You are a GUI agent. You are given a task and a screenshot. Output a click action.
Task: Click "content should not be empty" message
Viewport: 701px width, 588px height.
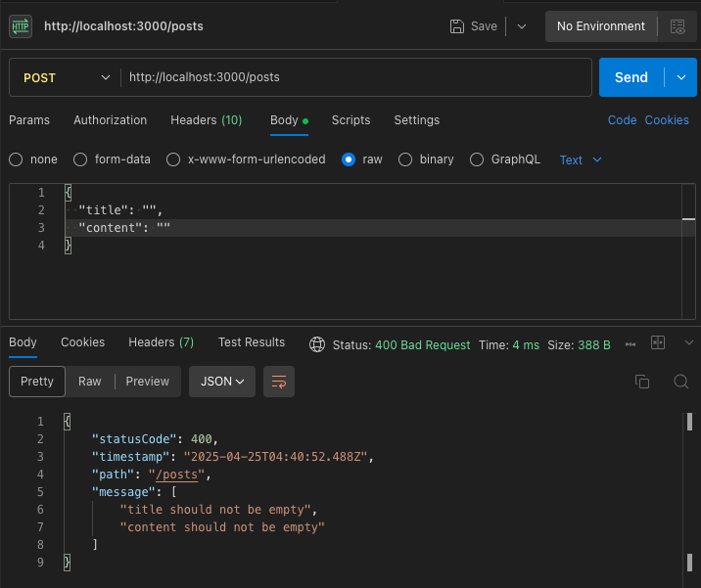(x=222, y=527)
